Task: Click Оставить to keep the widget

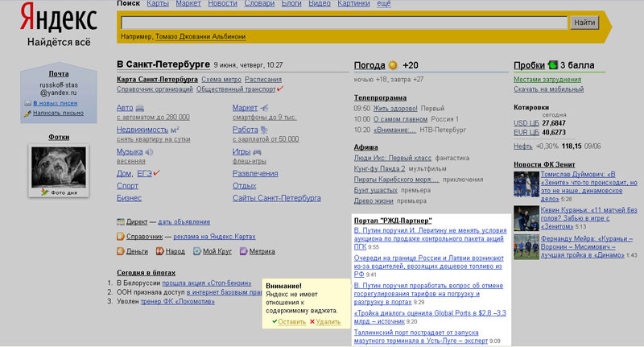Action: tap(291, 321)
